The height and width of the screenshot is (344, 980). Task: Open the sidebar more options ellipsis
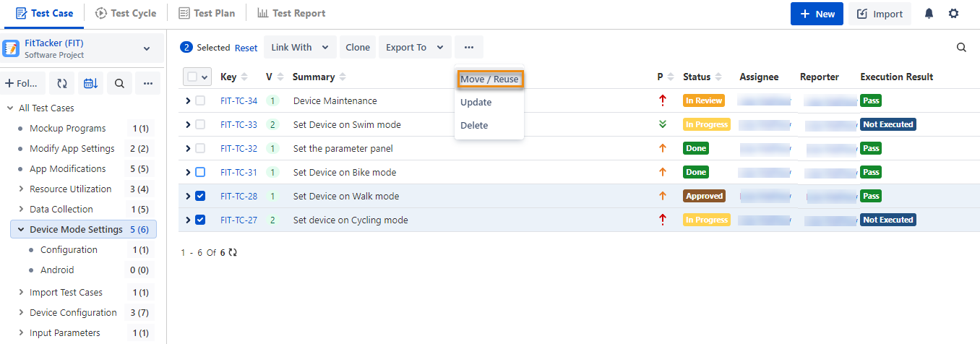pos(147,84)
